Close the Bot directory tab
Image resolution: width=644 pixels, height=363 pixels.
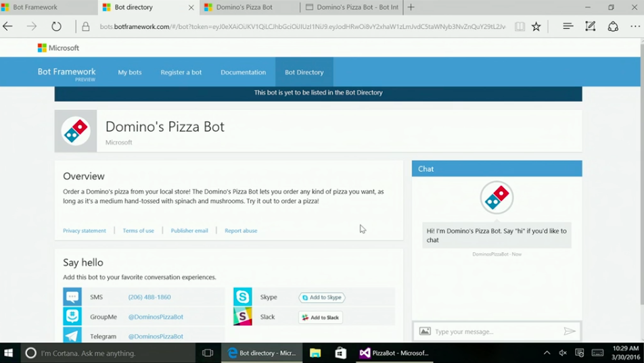pyautogui.click(x=191, y=7)
